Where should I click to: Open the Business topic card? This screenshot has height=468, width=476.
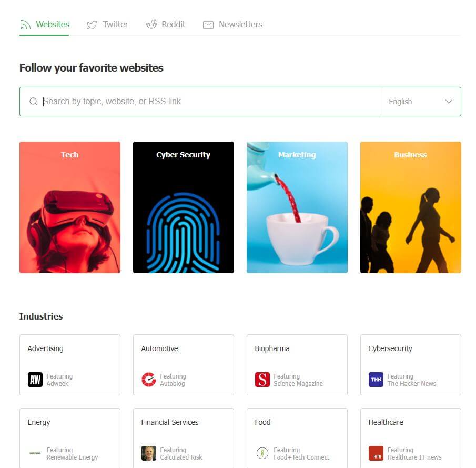point(410,207)
